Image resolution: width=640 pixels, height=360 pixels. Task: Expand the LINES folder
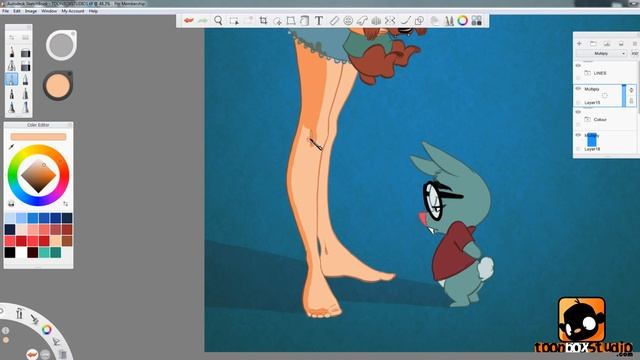click(x=587, y=73)
